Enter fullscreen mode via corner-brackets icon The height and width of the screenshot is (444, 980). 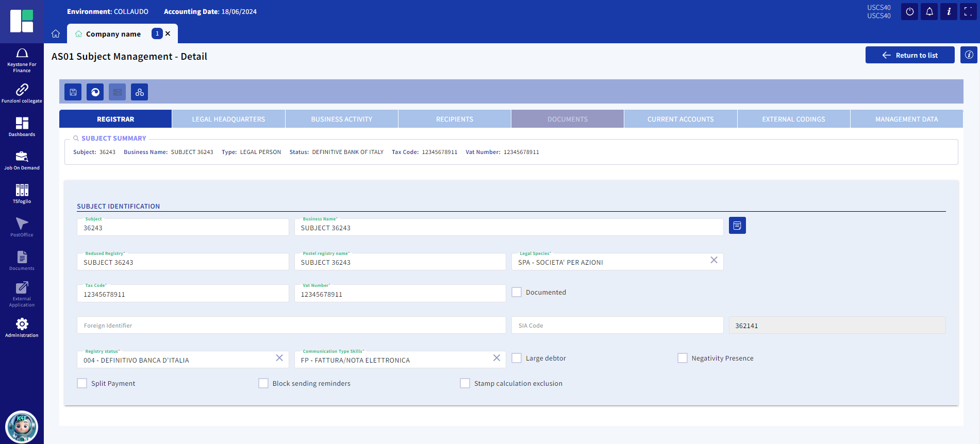click(968, 12)
